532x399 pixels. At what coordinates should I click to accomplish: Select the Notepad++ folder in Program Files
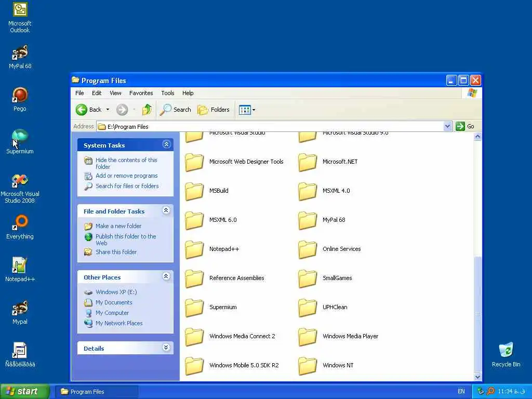[x=212, y=249]
